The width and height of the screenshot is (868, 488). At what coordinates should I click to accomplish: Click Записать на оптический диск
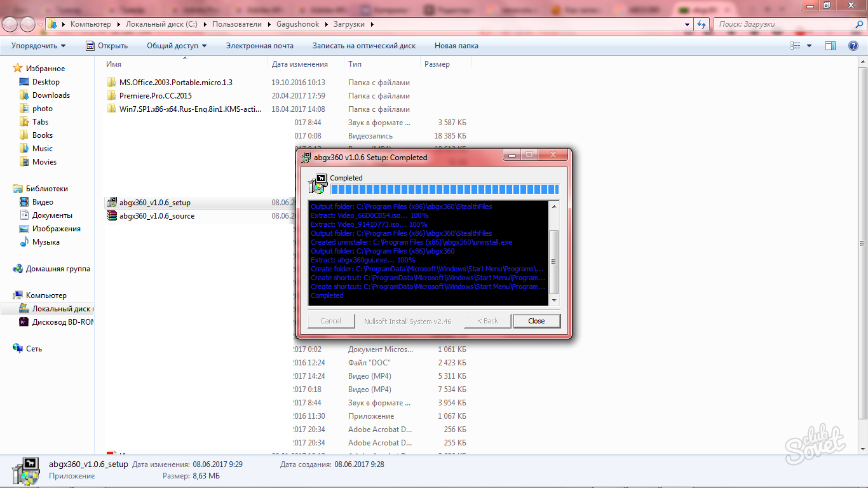click(364, 46)
